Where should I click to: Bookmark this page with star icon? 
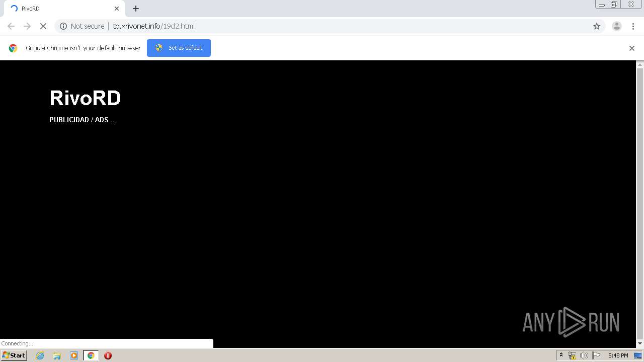coord(597,26)
